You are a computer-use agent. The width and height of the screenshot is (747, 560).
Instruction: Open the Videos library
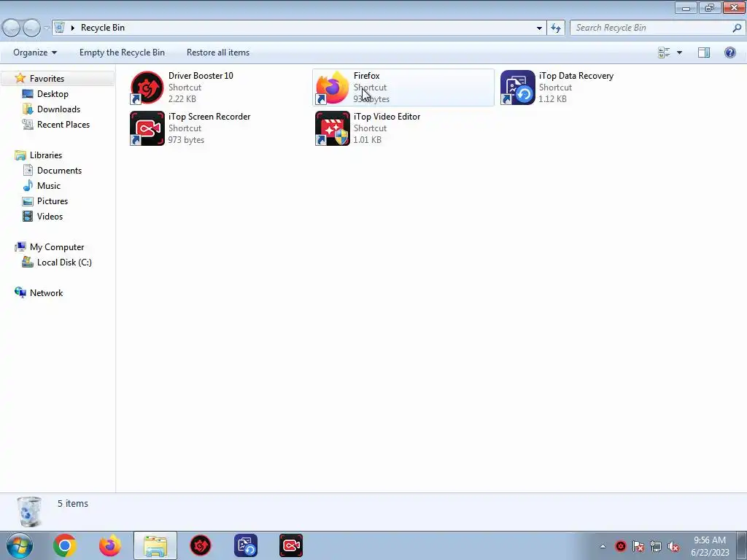(x=50, y=216)
